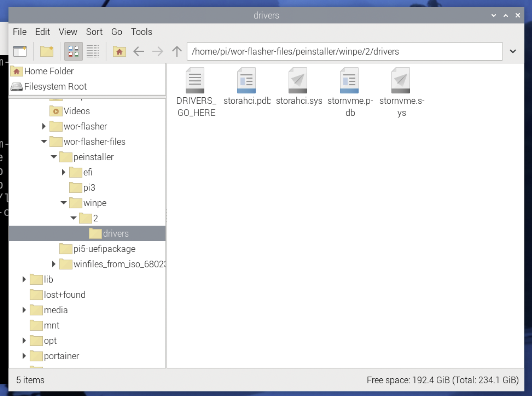Select Filesystem Root in places list
This screenshot has width=532, height=396.
tap(55, 87)
